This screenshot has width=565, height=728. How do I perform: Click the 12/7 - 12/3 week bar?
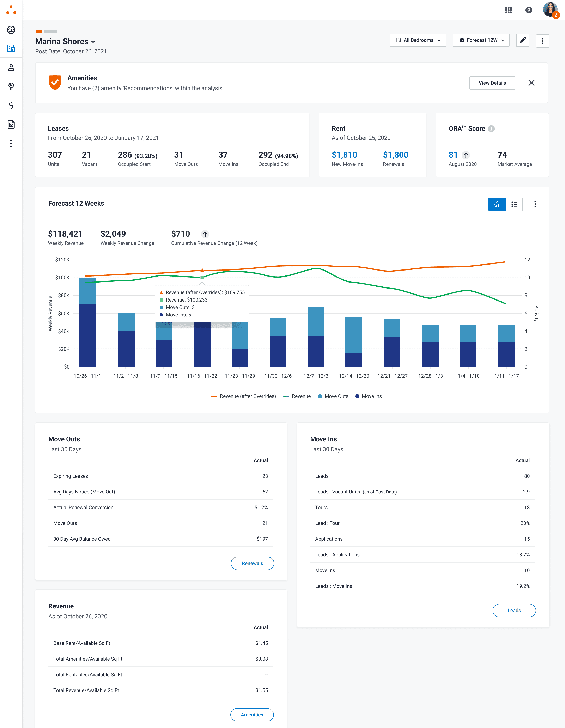point(316,337)
